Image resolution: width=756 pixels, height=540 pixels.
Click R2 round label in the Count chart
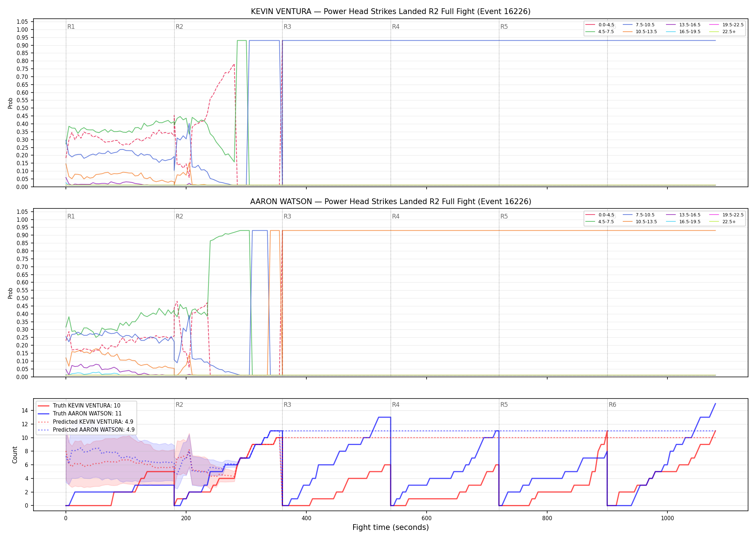[179, 405]
